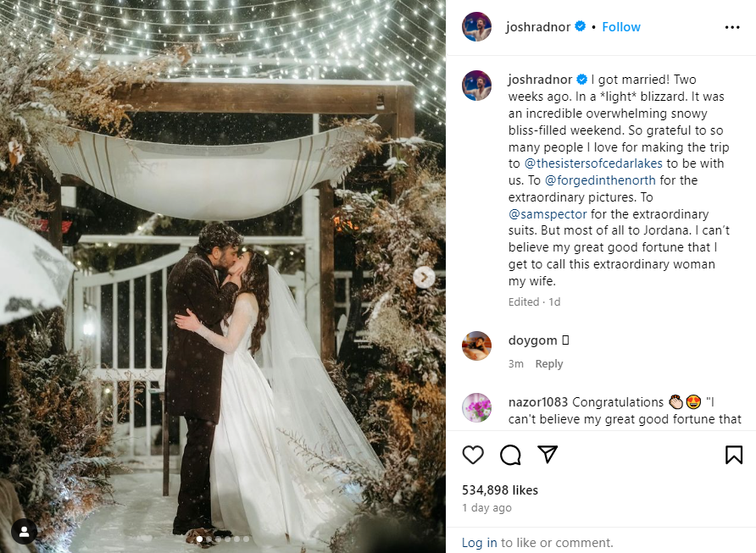Like the post with the heart icon
Screen dimensions: 756x553
click(473, 455)
